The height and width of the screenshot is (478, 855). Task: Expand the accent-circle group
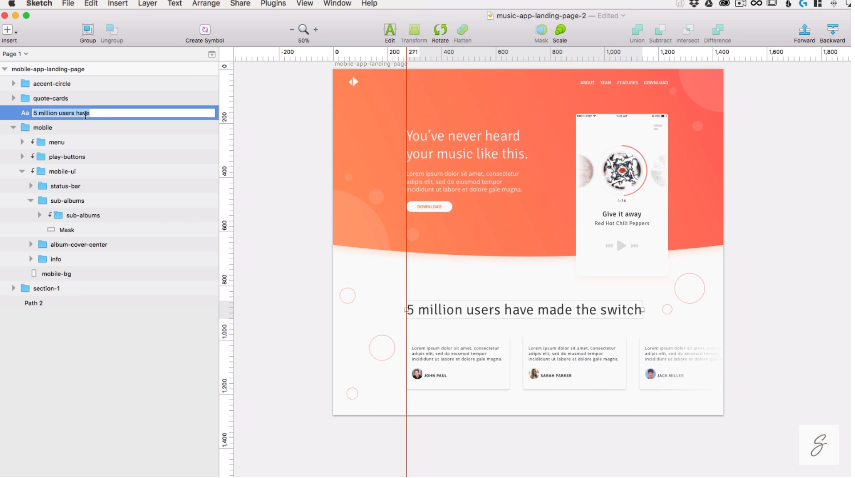tap(14, 83)
